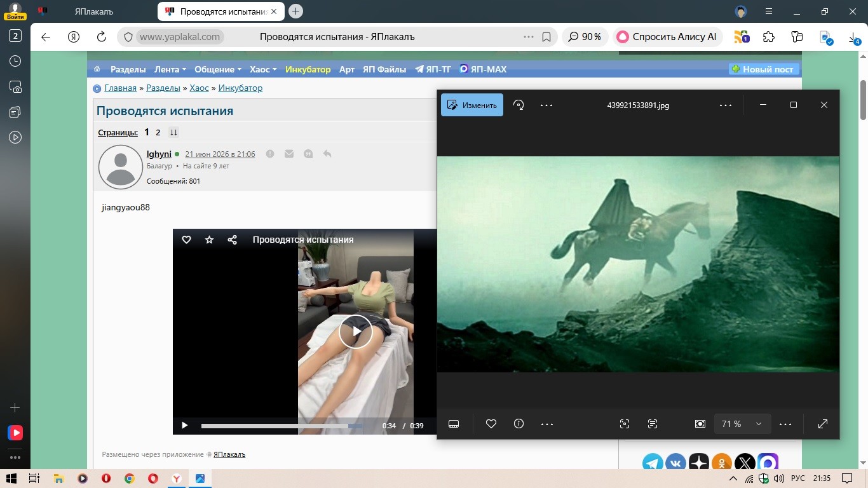The width and height of the screenshot is (868, 488).
Task: Open the Арт section
Action: click(x=347, y=69)
